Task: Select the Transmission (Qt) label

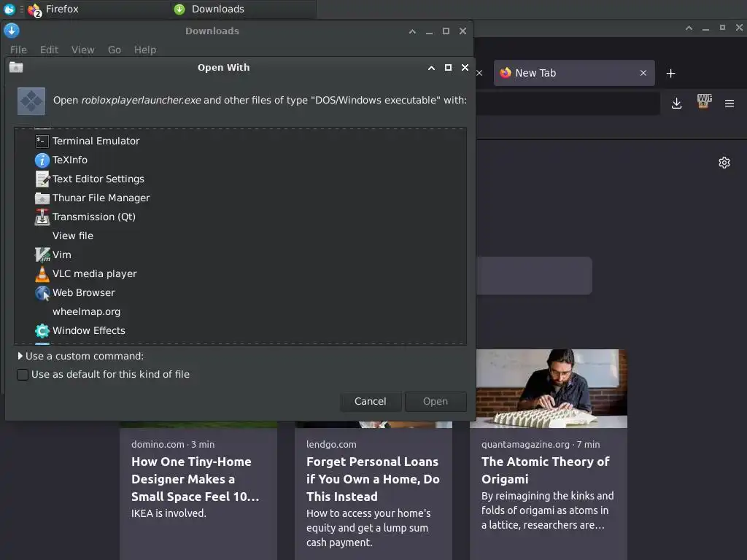Action: (x=94, y=217)
